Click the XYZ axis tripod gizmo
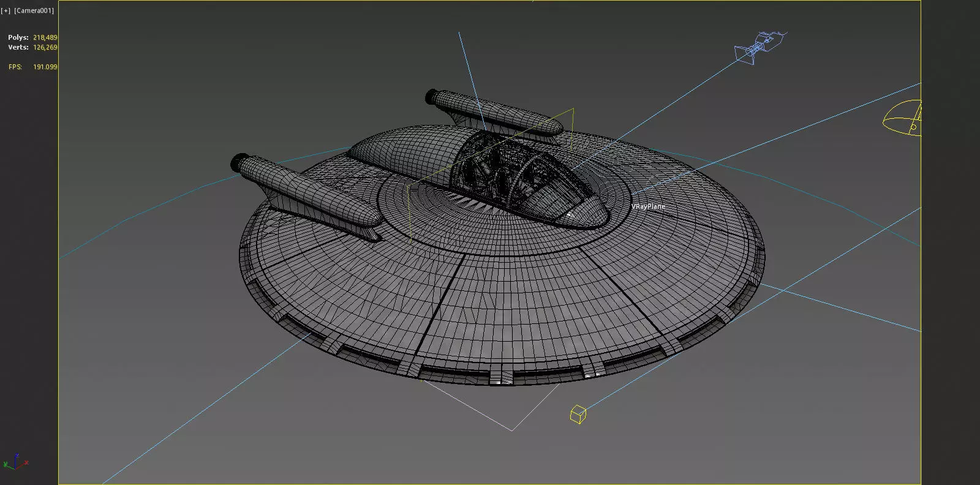Image resolution: width=980 pixels, height=485 pixels. [15, 462]
